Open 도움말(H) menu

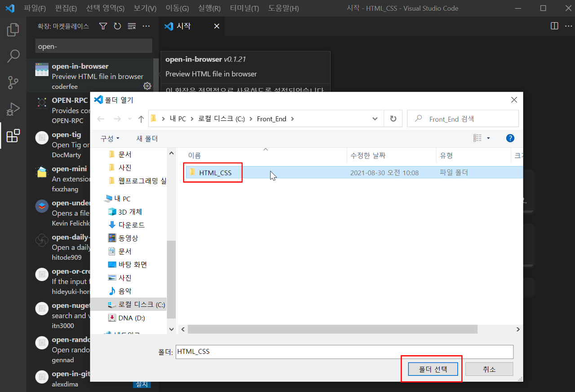tap(283, 8)
